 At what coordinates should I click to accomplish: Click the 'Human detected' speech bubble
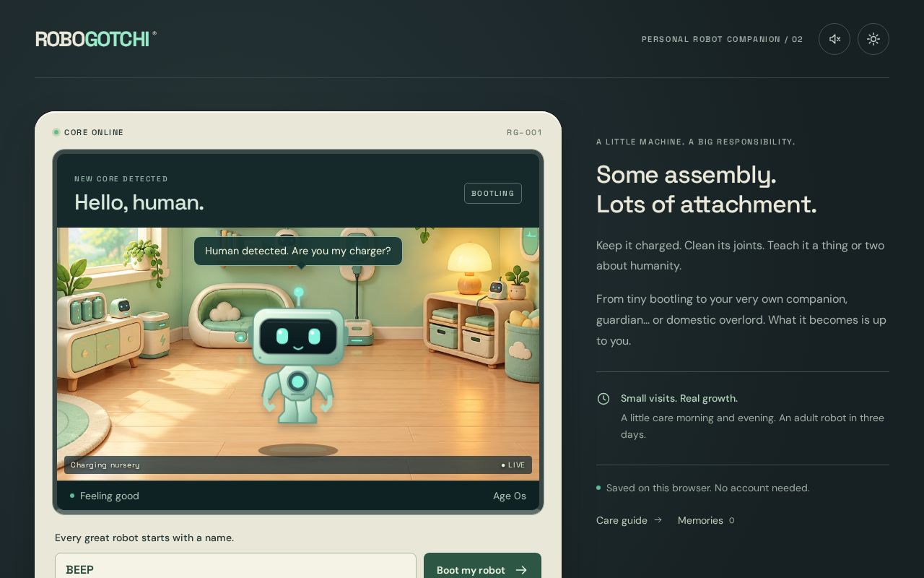[298, 251]
